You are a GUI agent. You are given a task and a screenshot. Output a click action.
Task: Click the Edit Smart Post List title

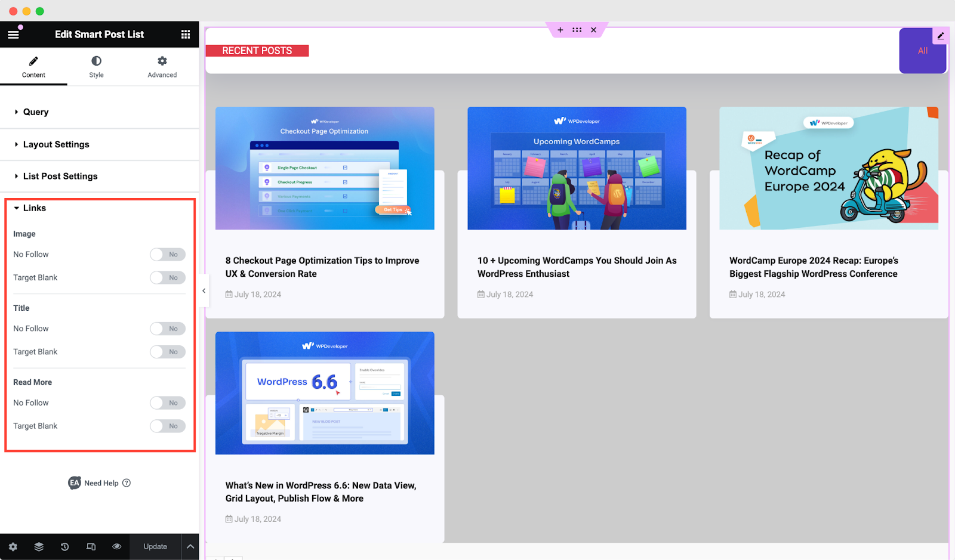pyautogui.click(x=100, y=35)
